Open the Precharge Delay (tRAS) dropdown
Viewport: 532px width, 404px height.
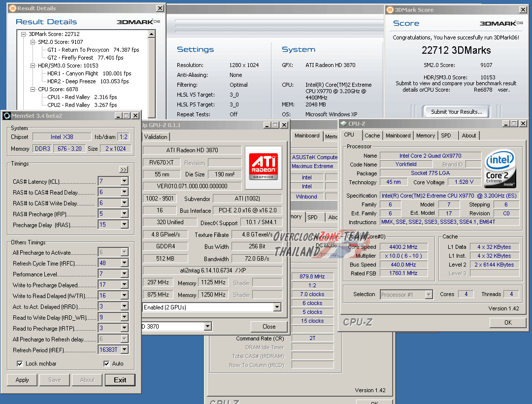[x=124, y=225]
